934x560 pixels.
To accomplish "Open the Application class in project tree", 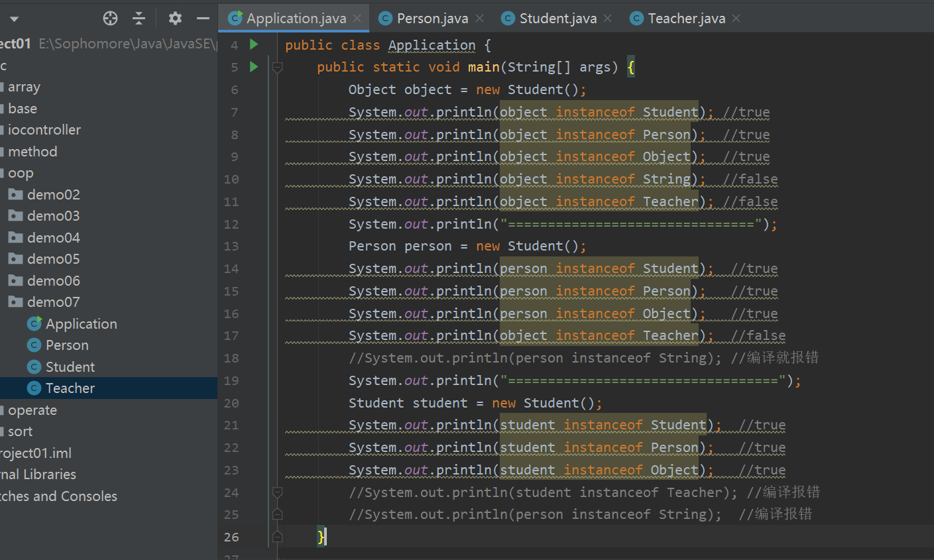I will [x=81, y=324].
